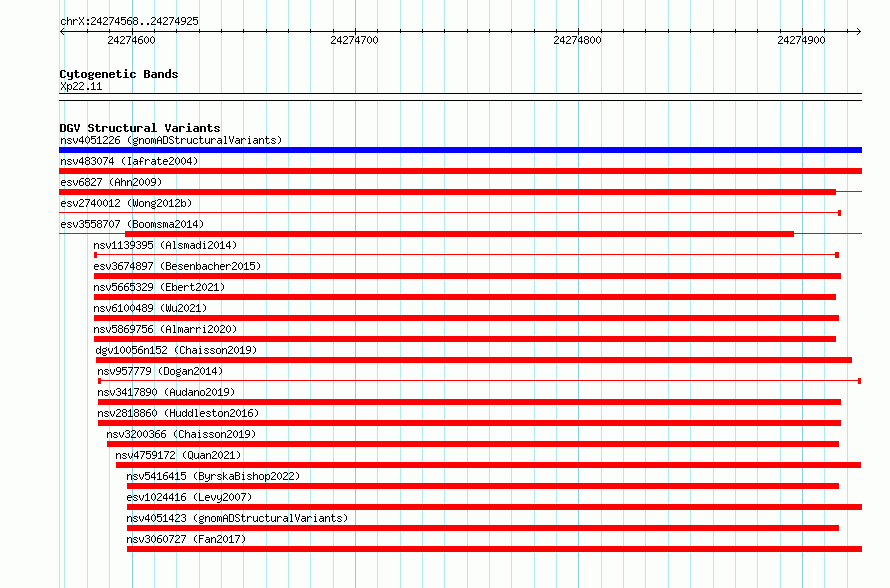
Task: Open nsv3200366 (Chaisson2019) label
Action: click(x=181, y=434)
